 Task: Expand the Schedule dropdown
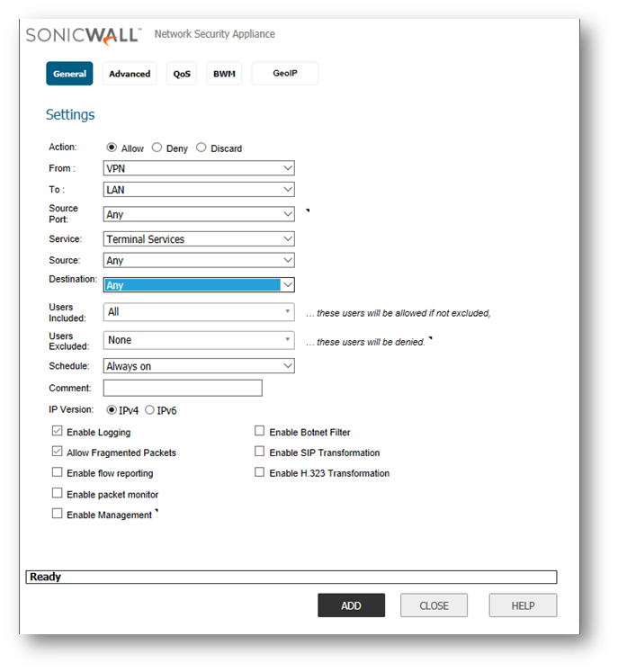click(199, 366)
